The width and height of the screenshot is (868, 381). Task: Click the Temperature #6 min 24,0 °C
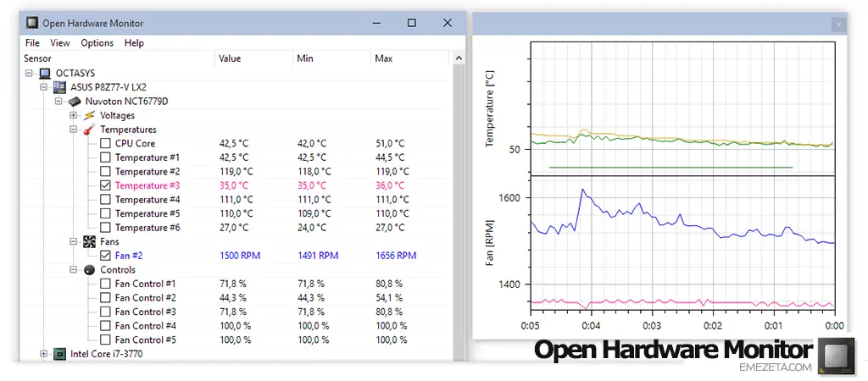click(312, 228)
